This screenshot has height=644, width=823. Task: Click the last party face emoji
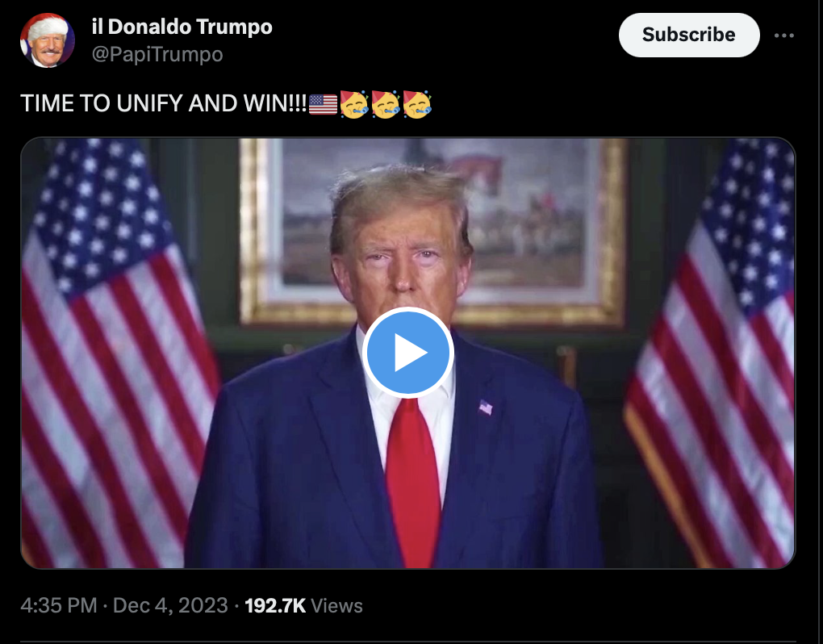[417, 104]
